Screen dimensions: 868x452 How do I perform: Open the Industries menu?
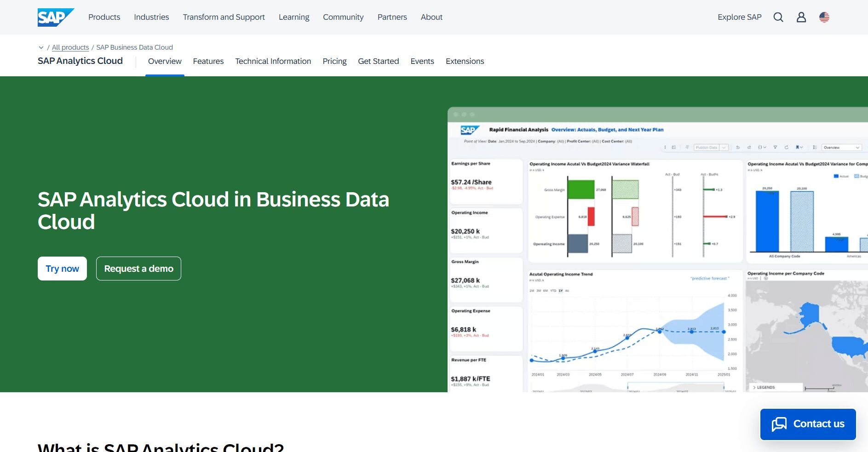(151, 17)
